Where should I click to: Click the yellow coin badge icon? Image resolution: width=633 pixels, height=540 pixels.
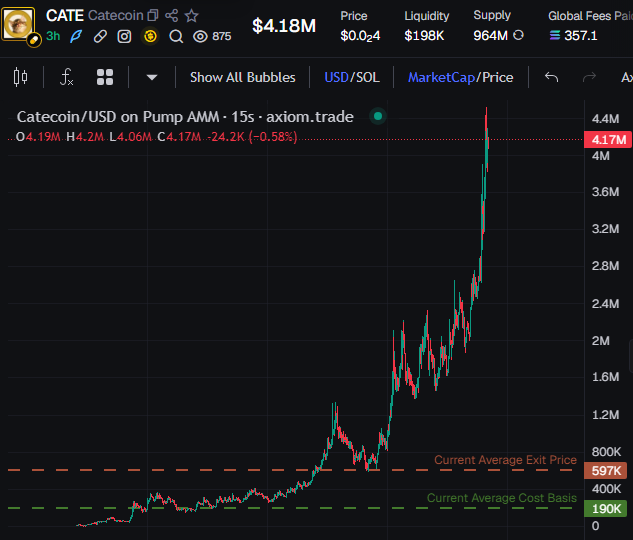click(150, 37)
